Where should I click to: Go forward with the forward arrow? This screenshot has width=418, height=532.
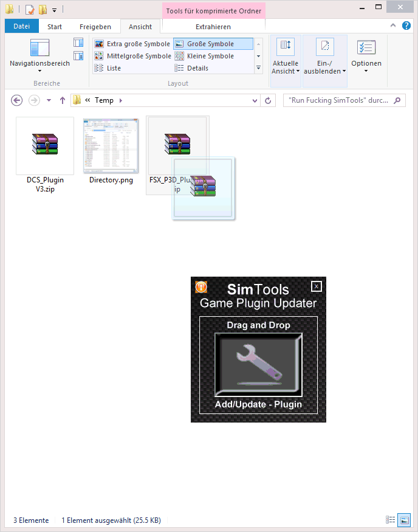[x=34, y=100]
